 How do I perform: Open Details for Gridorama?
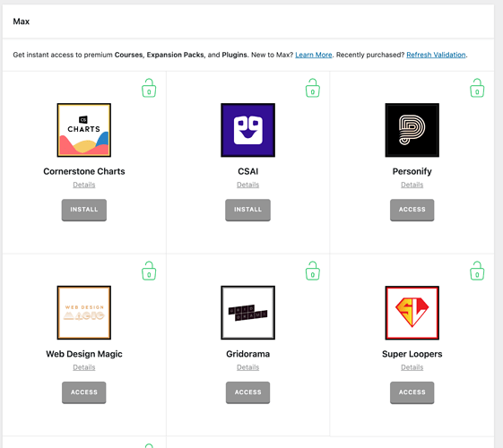coord(248,367)
